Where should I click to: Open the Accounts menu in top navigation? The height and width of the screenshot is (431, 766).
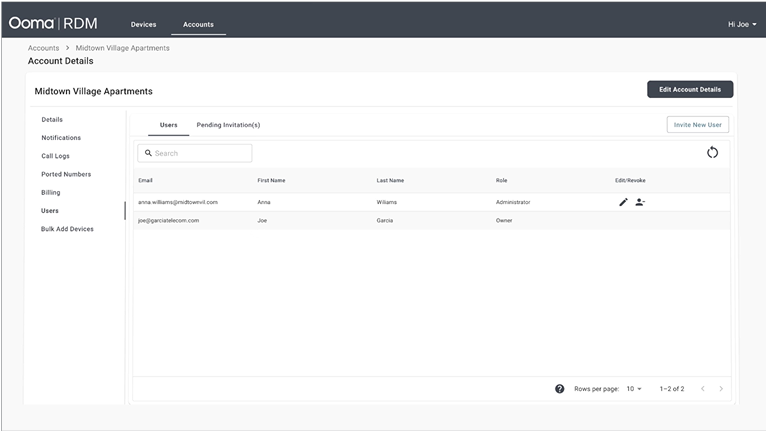click(x=198, y=24)
